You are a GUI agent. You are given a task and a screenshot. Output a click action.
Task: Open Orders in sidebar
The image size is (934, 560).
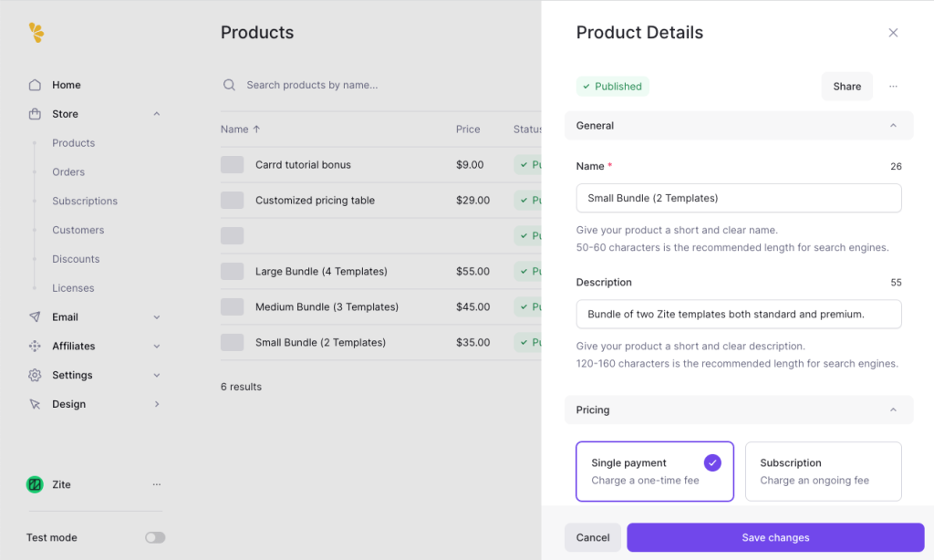68,172
